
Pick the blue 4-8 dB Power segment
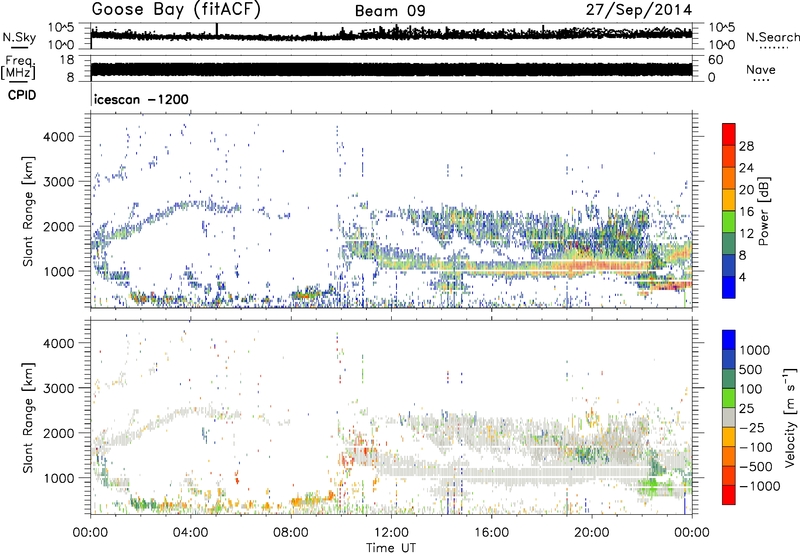point(729,265)
